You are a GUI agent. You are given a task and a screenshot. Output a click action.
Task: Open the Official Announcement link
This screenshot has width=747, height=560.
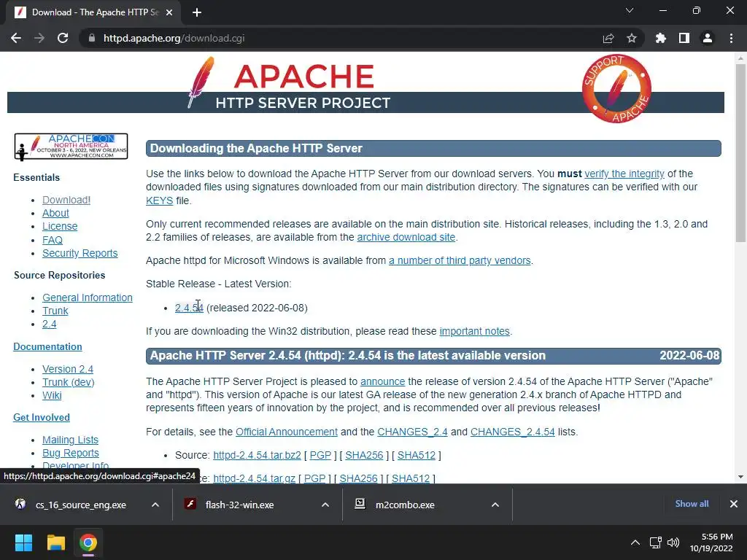tap(286, 432)
